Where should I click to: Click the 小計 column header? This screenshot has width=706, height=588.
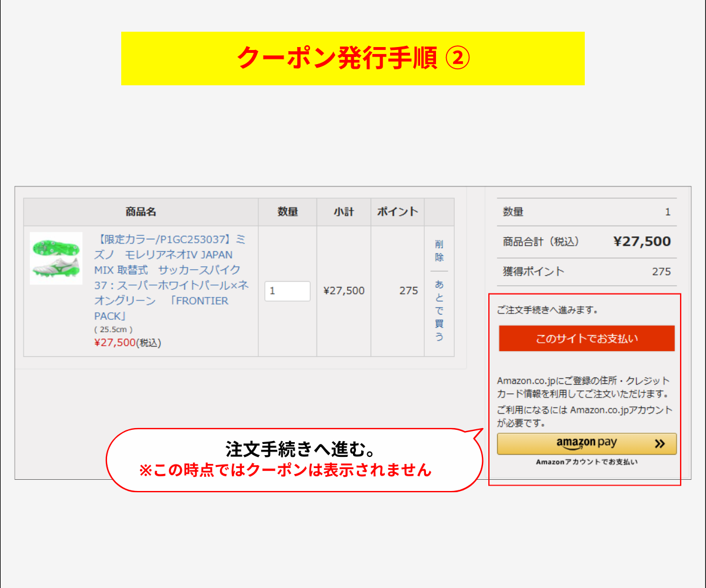click(x=344, y=212)
